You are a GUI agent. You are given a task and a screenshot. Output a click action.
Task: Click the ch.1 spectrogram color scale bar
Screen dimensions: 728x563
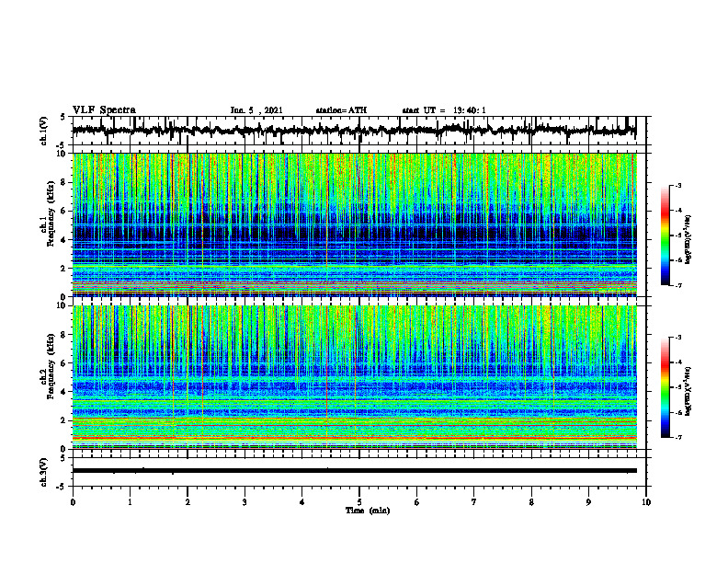click(665, 236)
